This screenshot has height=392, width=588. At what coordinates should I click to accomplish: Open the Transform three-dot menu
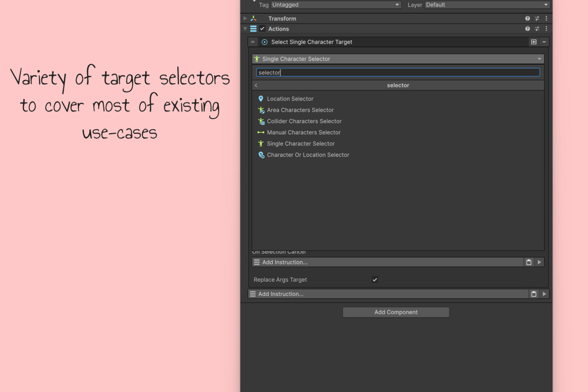pyautogui.click(x=546, y=18)
